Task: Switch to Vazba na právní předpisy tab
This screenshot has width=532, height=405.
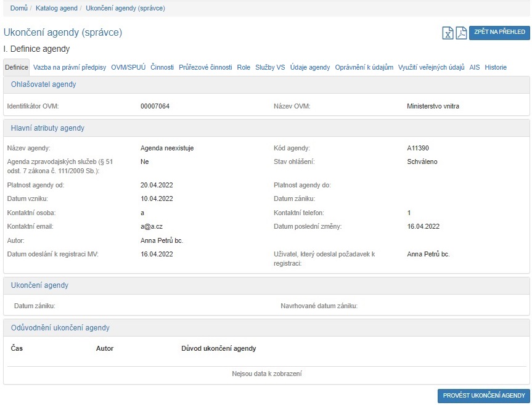Action: point(70,67)
